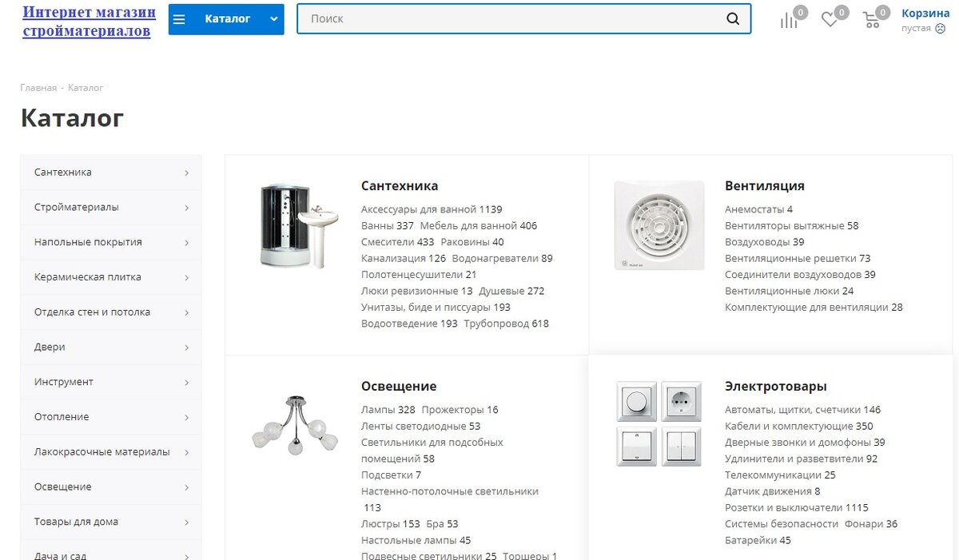This screenshot has width=959, height=560.
Task: Click the Интернет магазин стройматериалов logo link
Action: pyautogui.click(x=89, y=22)
